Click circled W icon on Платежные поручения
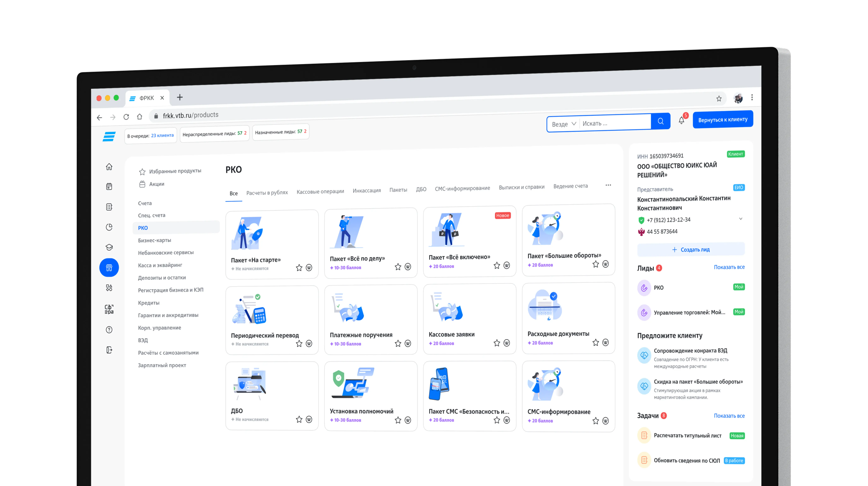This screenshot has height=486, width=868. pos(408,344)
